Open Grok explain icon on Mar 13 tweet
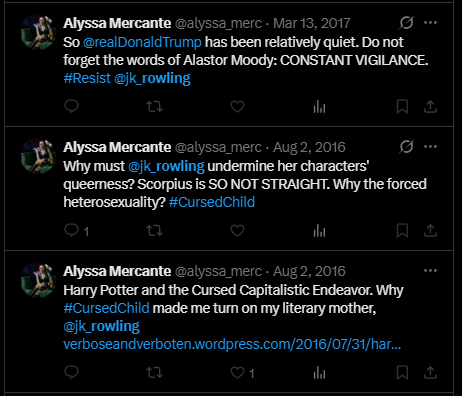462x396 pixels. point(406,23)
